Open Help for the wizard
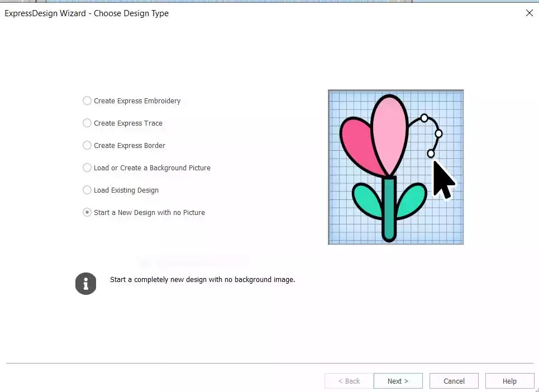This screenshot has height=392, width=539. (x=509, y=381)
